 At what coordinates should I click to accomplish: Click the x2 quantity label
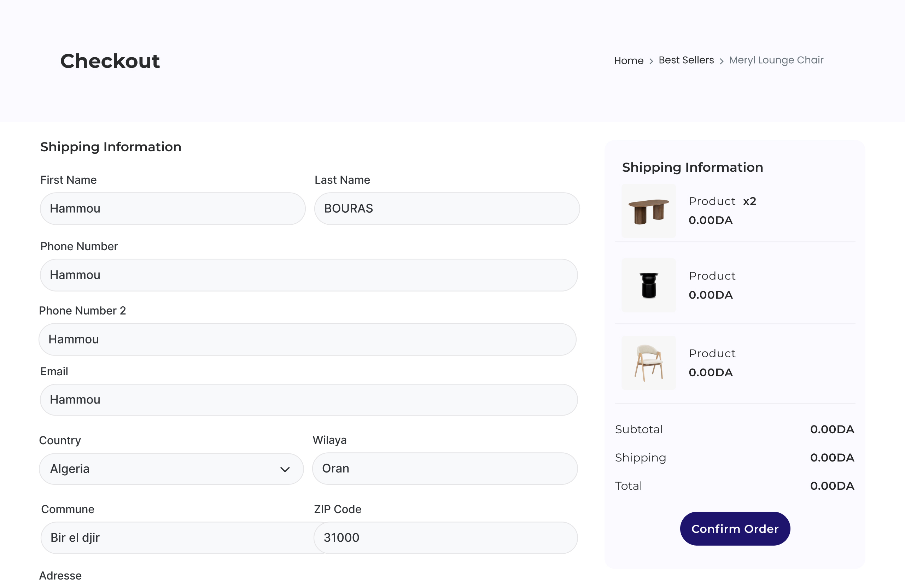[749, 201]
